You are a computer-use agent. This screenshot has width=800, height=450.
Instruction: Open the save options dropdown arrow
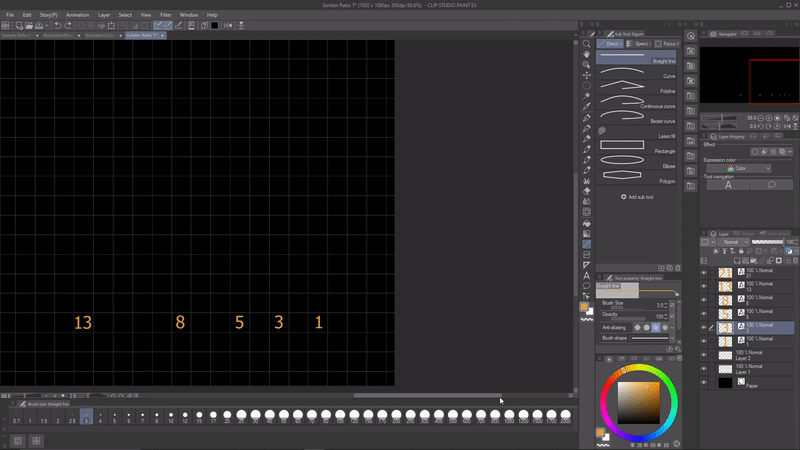(x=46, y=26)
